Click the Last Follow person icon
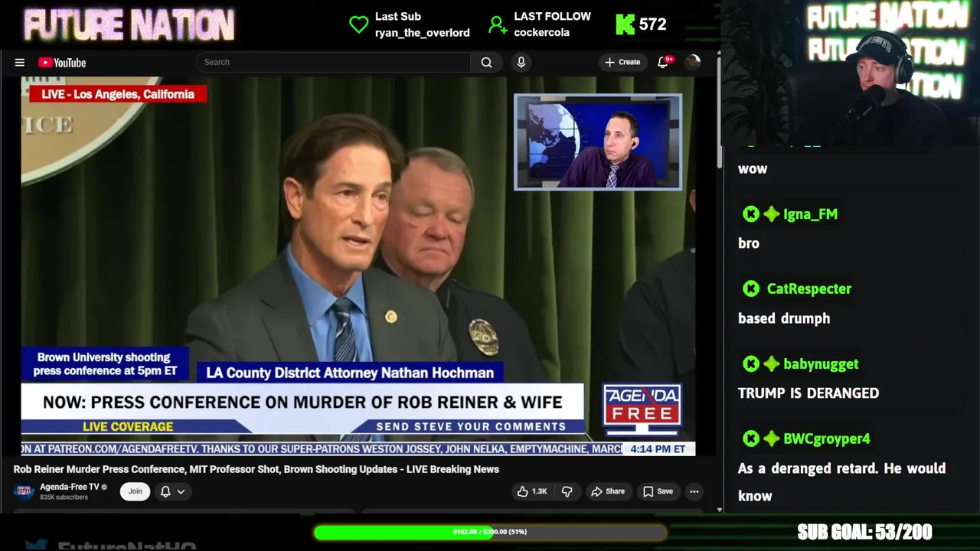Screen dimensions: 980x551 pos(498,24)
